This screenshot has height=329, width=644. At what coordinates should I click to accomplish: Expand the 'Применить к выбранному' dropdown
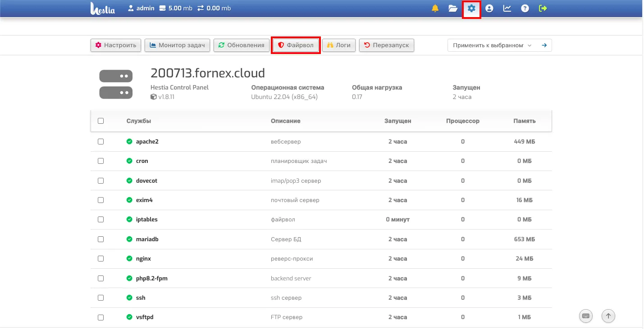pyautogui.click(x=491, y=45)
